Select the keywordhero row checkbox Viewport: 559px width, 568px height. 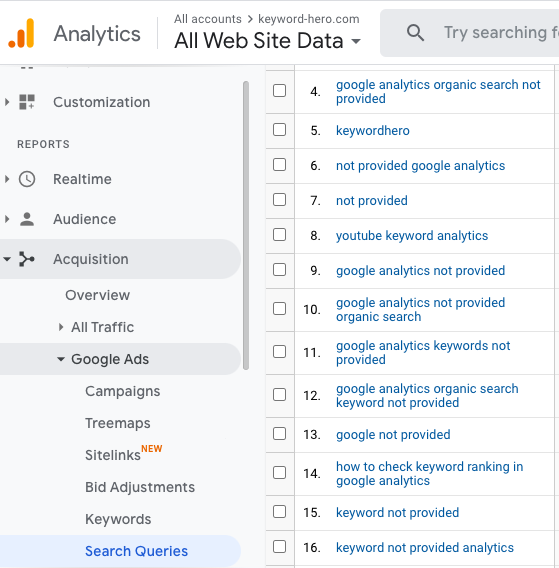click(x=279, y=130)
